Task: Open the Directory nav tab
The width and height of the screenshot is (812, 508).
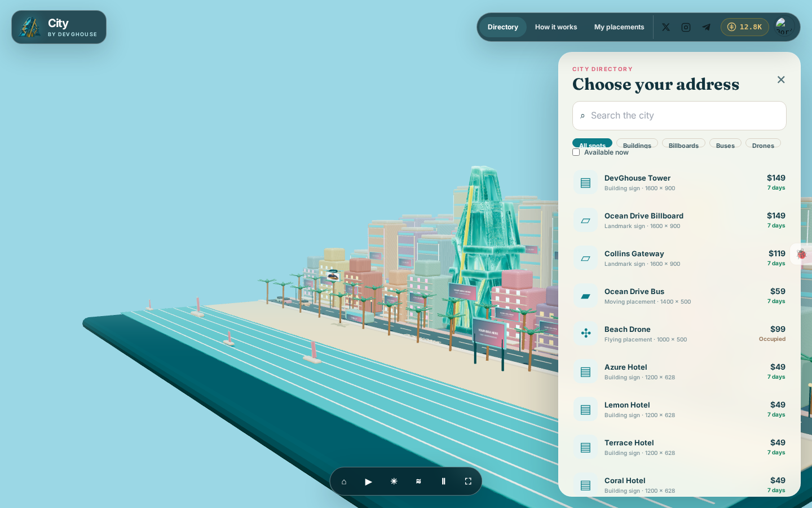Action: [x=503, y=27]
